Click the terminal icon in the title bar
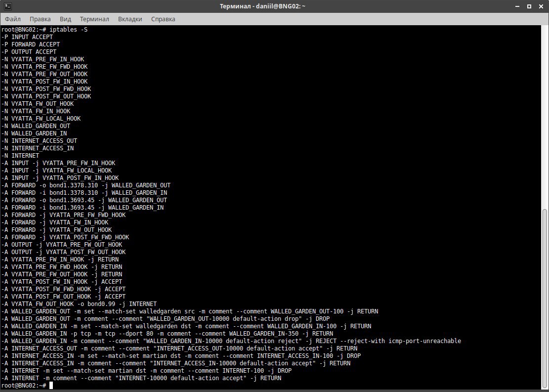The width and height of the screenshot is (549, 392). [x=8, y=6]
